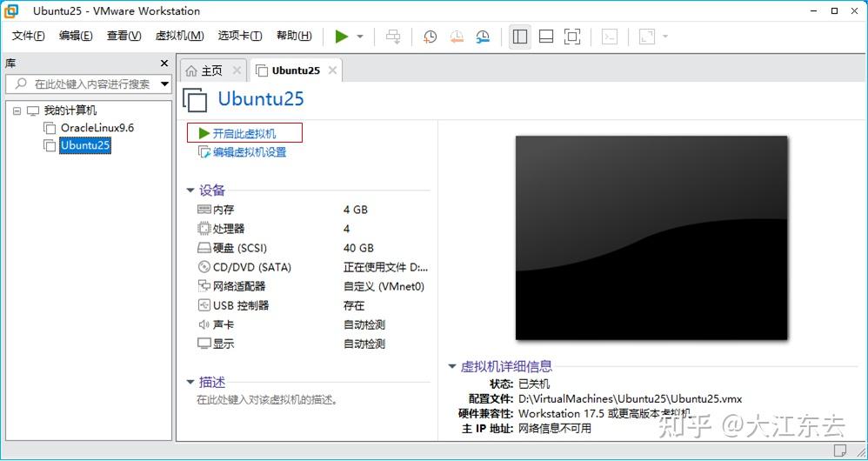Collapse the 虚拟机详细信息 section
868x461 pixels.
[452, 366]
